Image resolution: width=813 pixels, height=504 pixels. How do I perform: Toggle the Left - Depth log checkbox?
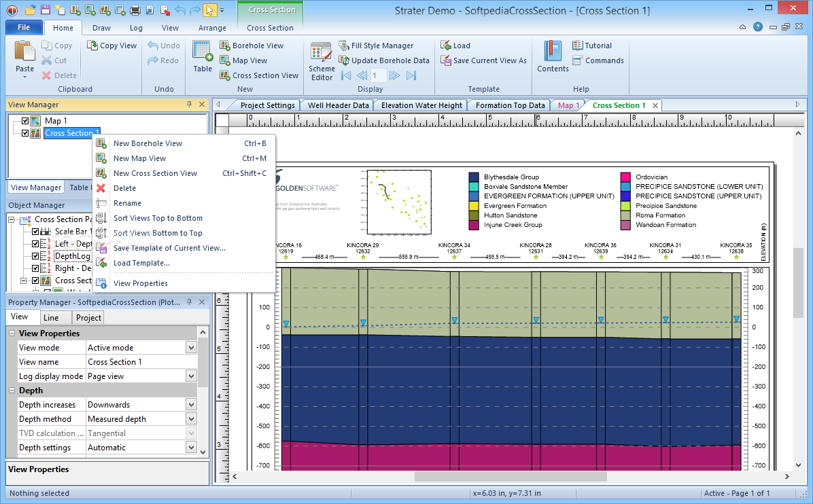[x=35, y=243]
